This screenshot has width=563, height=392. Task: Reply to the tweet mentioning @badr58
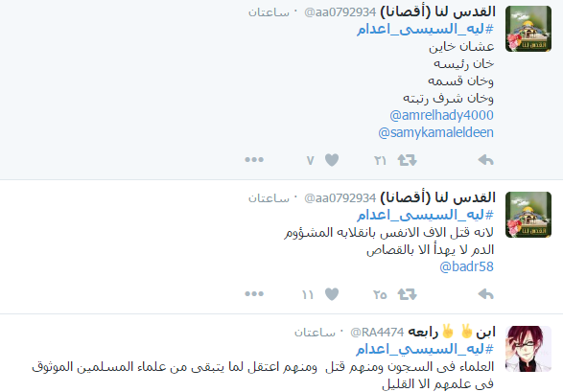tap(486, 294)
